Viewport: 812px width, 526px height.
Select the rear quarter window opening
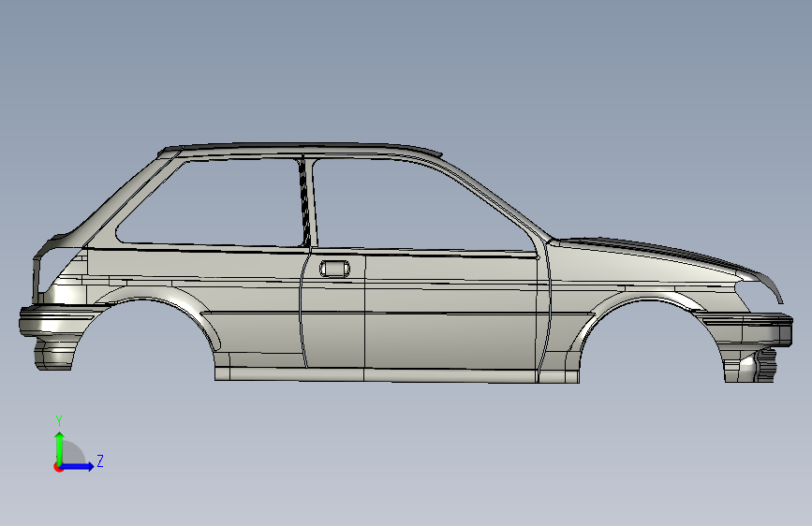point(210,202)
